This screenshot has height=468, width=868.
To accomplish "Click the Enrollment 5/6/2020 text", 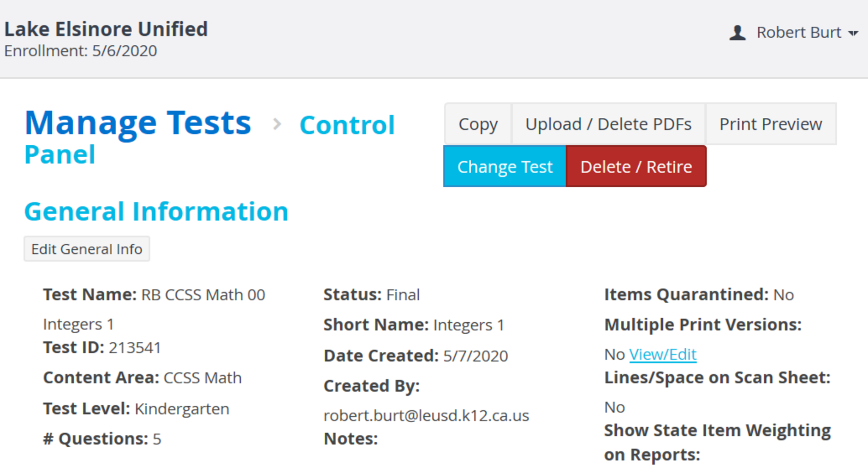I will tap(81, 51).
